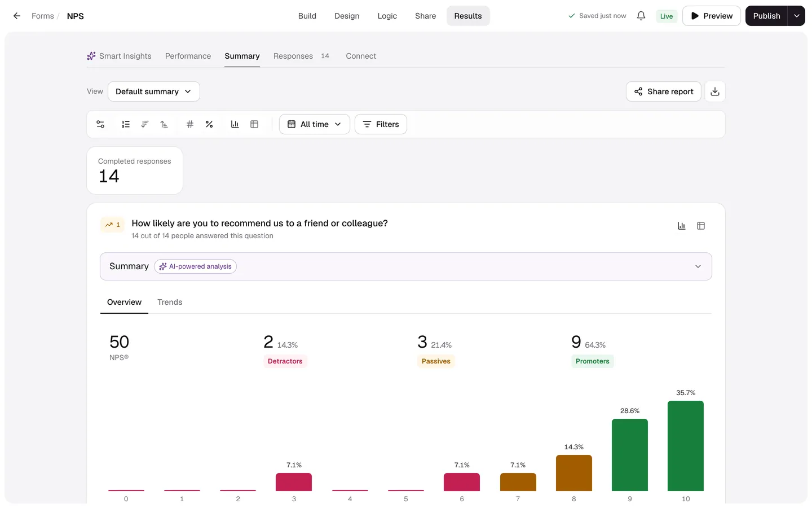Screen dimensions: 812x508
Task: Sort results in descending order
Action: pyautogui.click(x=145, y=124)
